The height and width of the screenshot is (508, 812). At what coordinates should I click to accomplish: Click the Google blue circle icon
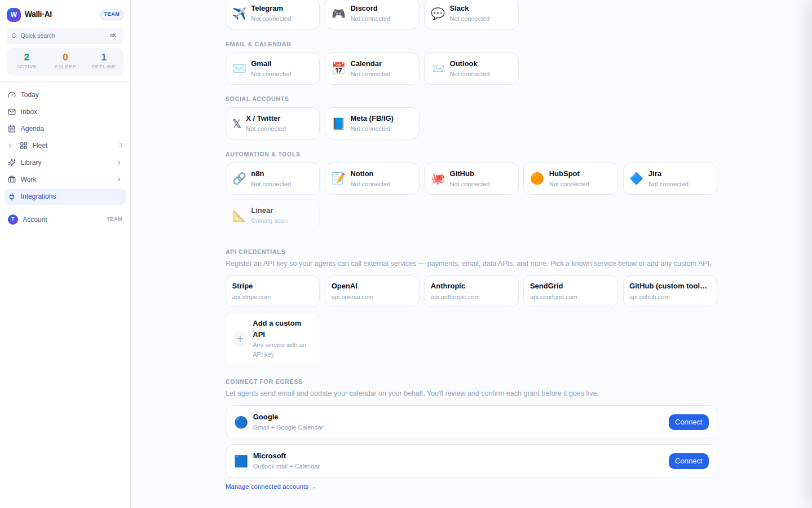coord(241,422)
